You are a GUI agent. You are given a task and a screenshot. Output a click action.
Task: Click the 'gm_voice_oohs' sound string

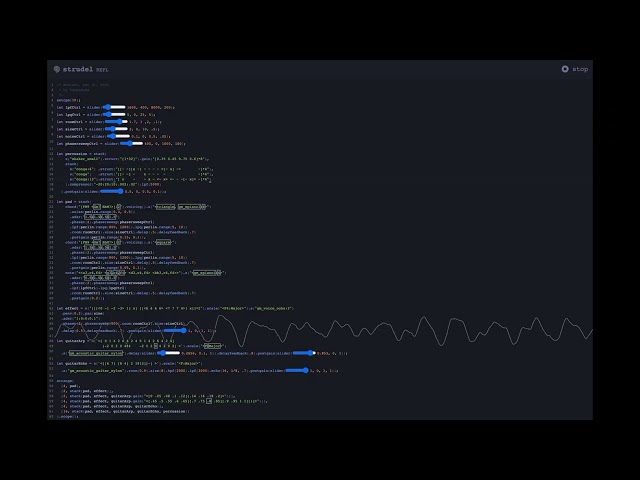[x=272, y=309]
